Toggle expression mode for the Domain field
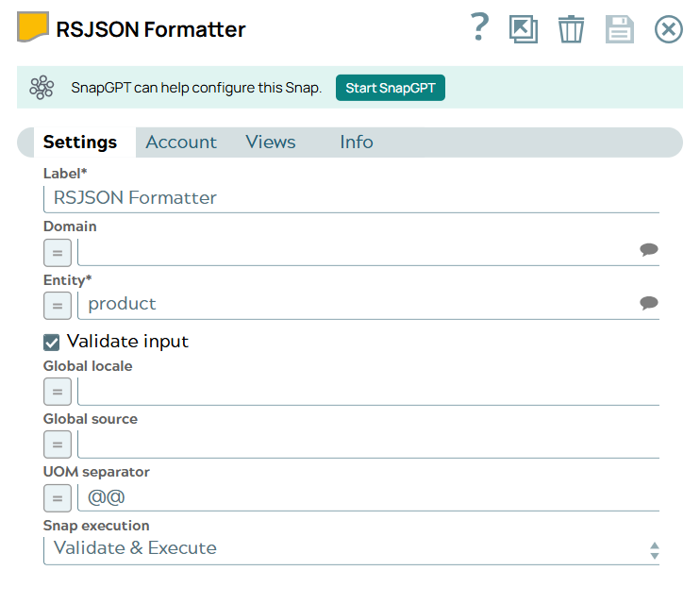 coord(57,252)
